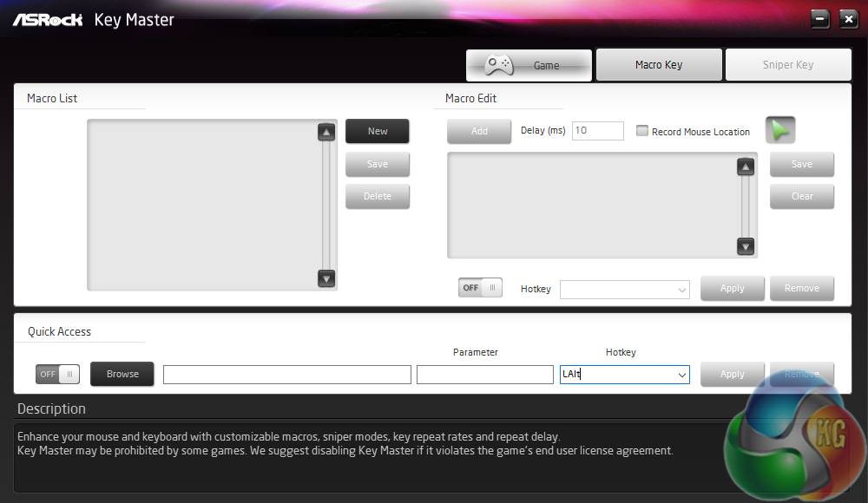The height and width of the screenshot is (503, 868).
Task: Browse for a Quick Access program
Action: (122, 374)
